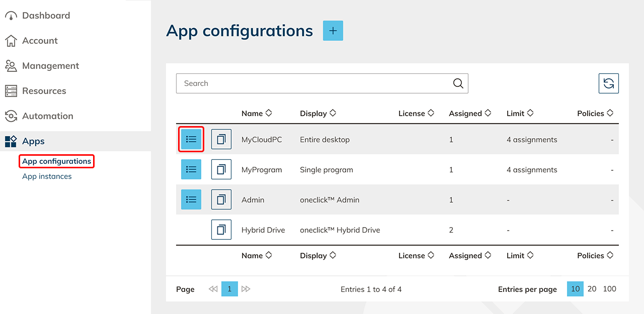The image size is (644, 314).
Task: Click the search magnifier icon
Action: coord(458,83)
